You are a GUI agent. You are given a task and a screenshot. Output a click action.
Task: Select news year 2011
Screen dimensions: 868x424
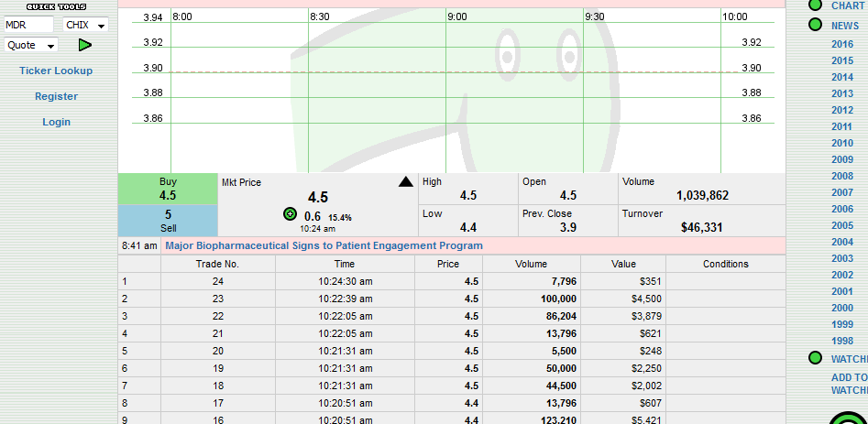pyautogui.click(x=842, y=126)
